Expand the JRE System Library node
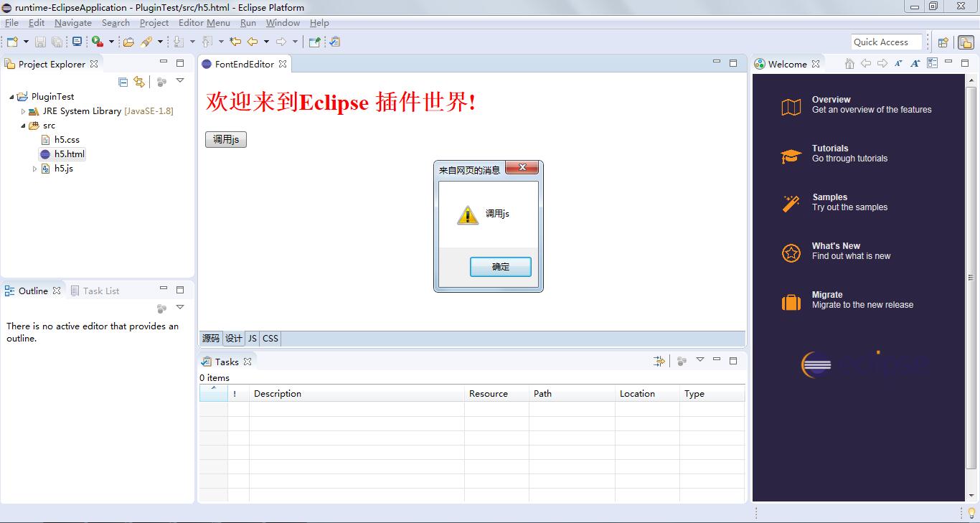 [23, 111]
